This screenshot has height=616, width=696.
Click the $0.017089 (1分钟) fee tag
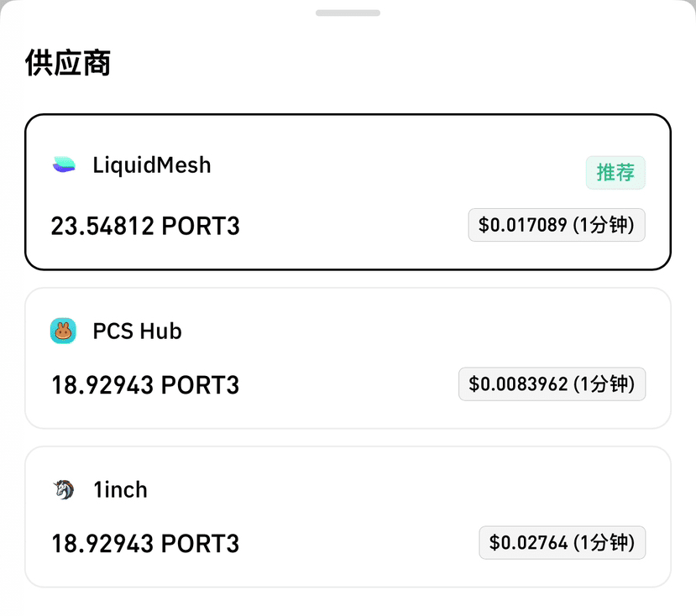[x=557, y=225]
